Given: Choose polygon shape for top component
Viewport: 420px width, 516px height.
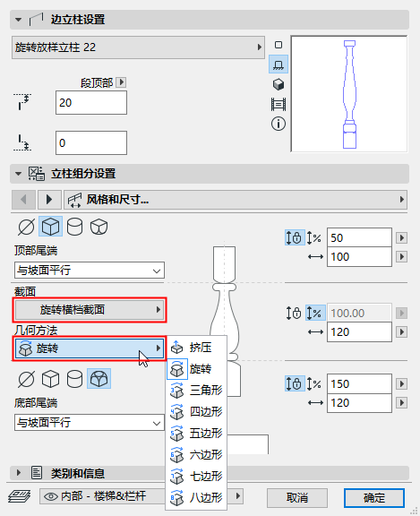Looking at the screenshot, I should tap(99, 227).
